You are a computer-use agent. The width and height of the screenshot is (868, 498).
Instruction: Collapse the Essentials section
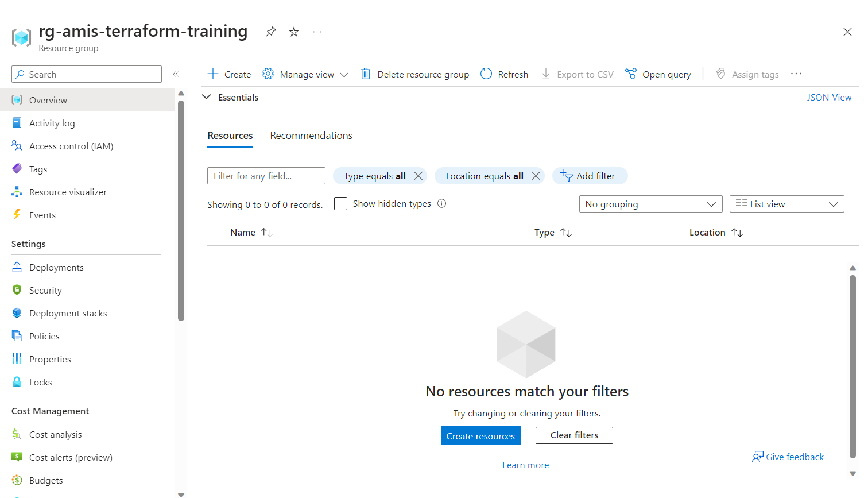point(207,97)
